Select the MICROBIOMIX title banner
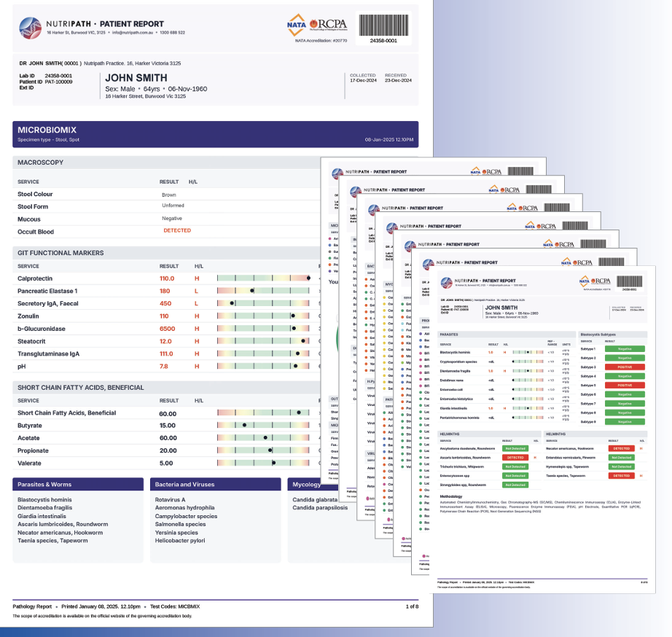672x637 pixels. [216, 134]
